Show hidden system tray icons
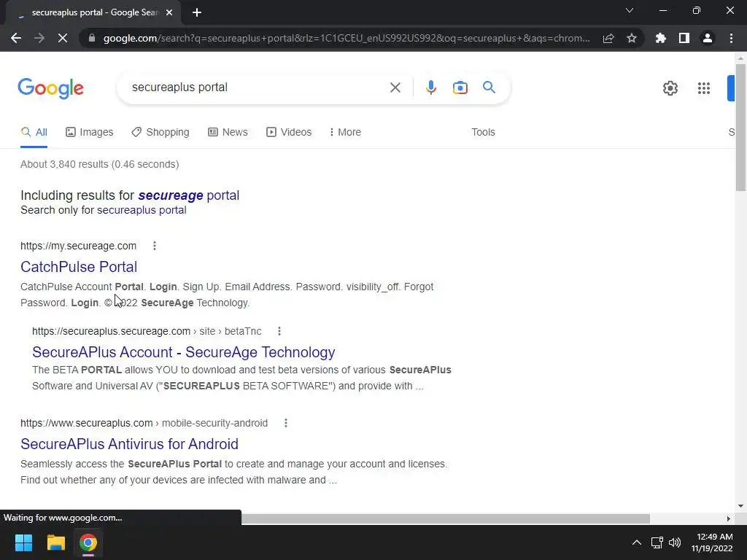The width and height of the screenshot is (747, 560). point(636,542)
